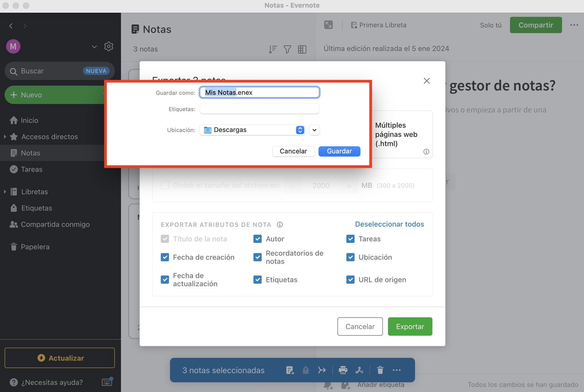Click Deseleccionar todos link
Screen dimensions: 584x392
[389, 224]
